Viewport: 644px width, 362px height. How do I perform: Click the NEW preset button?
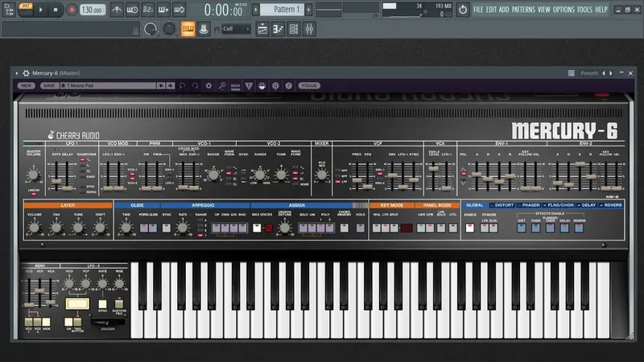(x=26, y=85)
